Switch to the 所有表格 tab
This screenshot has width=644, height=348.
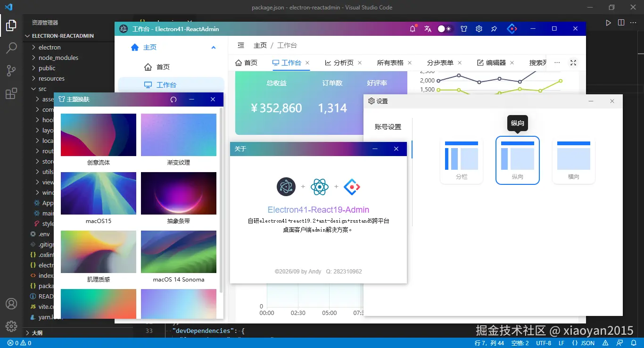pyautogui.click(x=390, y=63)
